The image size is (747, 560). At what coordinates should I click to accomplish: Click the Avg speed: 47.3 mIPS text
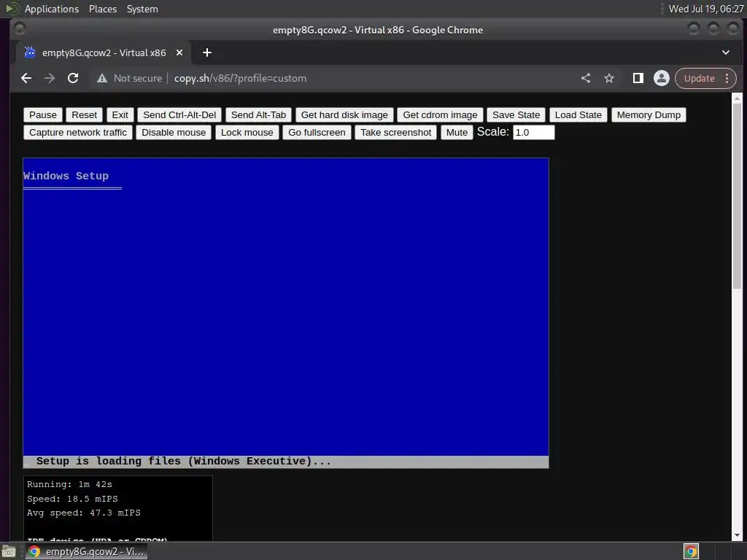pyautogui.click(x=84, y=513)
